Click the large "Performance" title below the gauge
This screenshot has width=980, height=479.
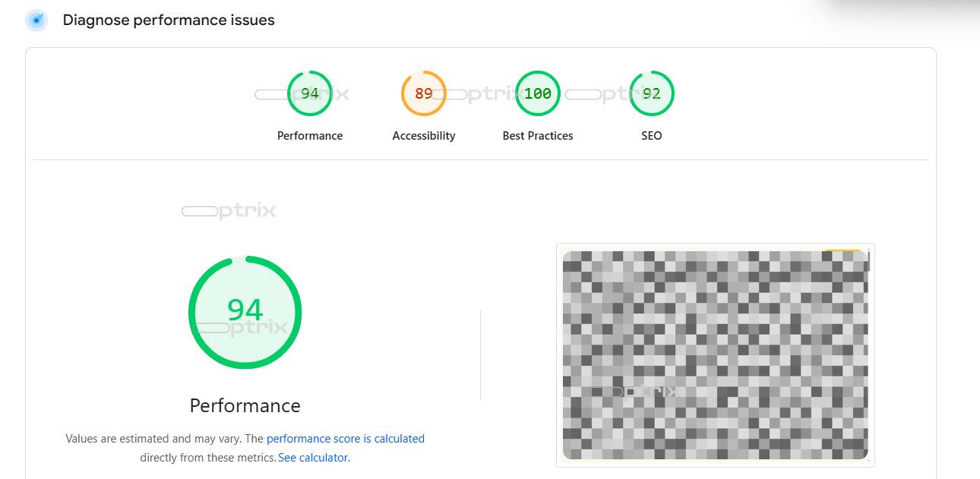[245, 405]
